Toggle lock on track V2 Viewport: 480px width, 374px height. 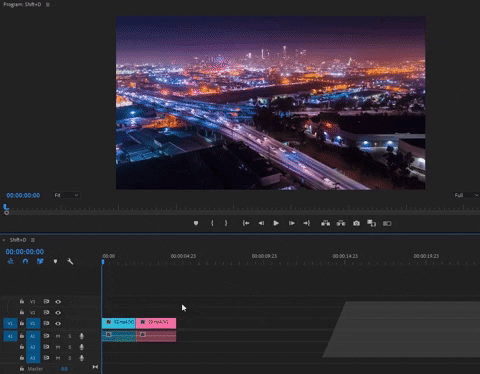[22, 312]
